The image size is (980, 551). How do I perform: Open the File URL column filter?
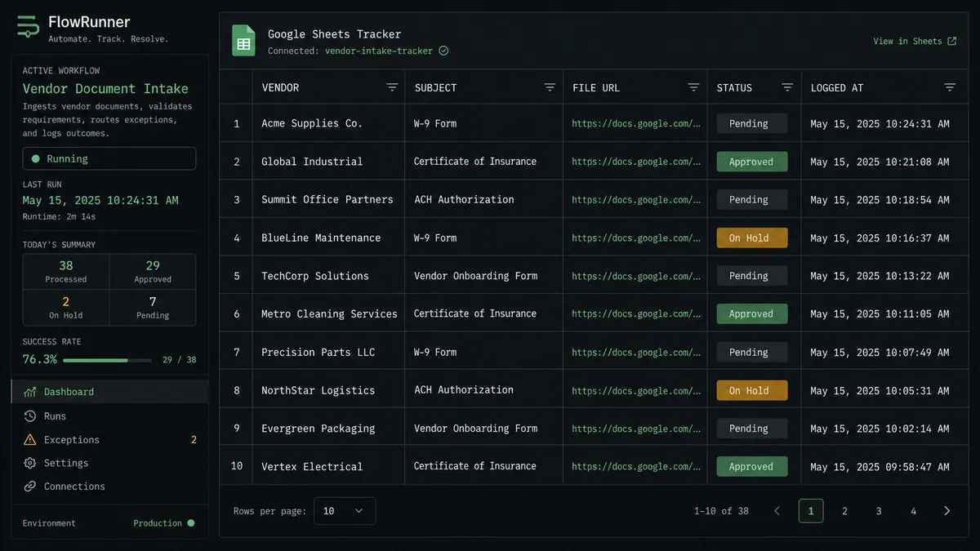pos(693,87)
